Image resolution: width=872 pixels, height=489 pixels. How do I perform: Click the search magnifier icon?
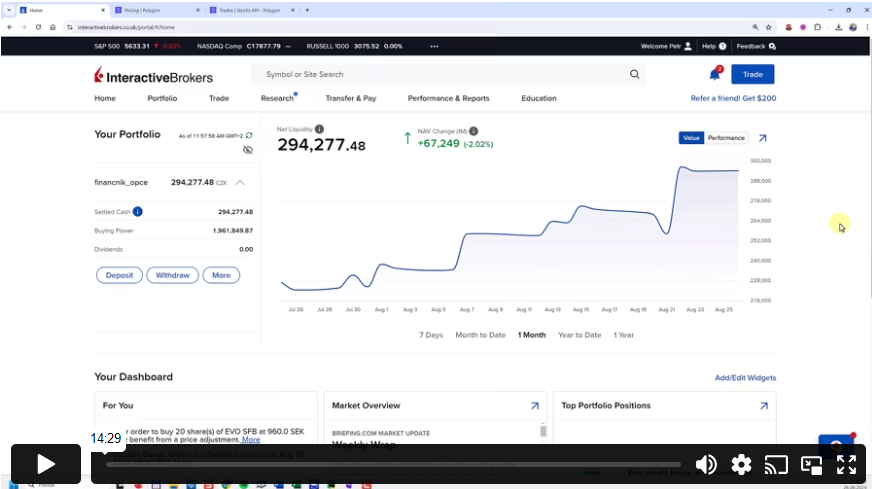(634, 74)
